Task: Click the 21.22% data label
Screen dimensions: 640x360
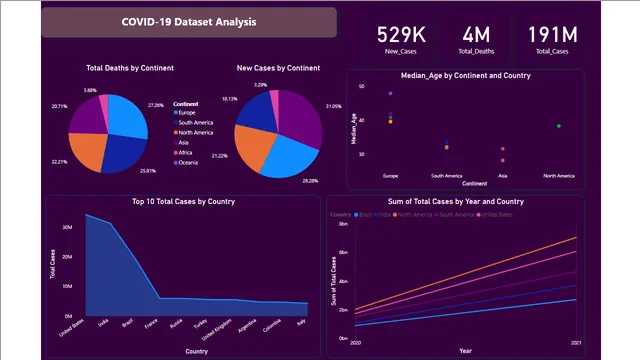Action: tap(220, 156)
